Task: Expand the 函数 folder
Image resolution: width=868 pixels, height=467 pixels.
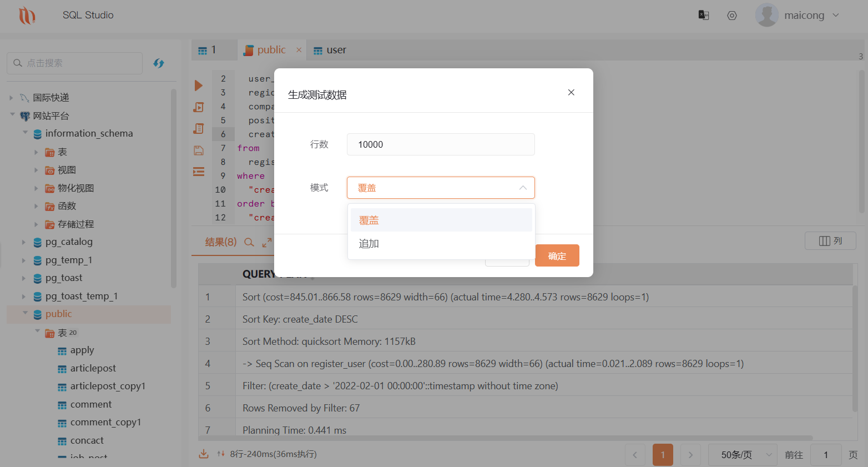Action: (36, 206)
